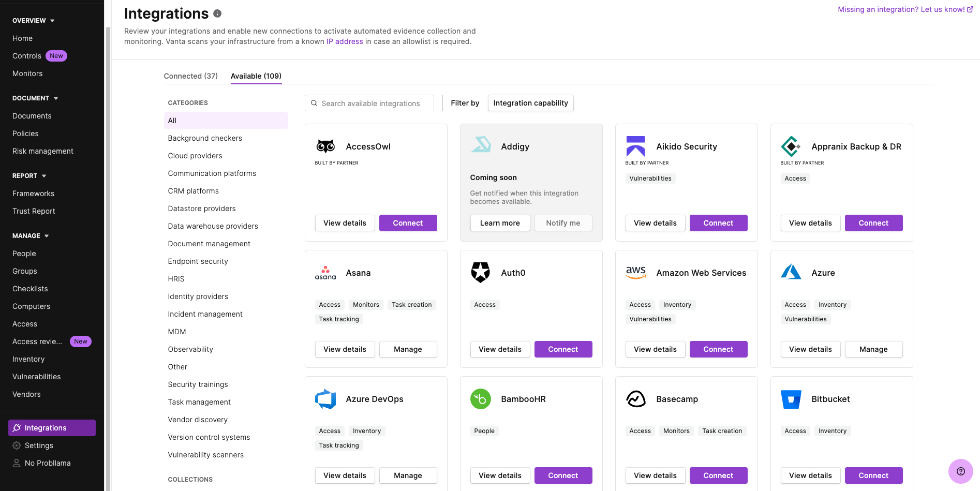Collapse the MANAGE sidebar section
Image resolution: width=980 pixels, height=491 pixels.
pyautogui.click(x=31, y=236)
